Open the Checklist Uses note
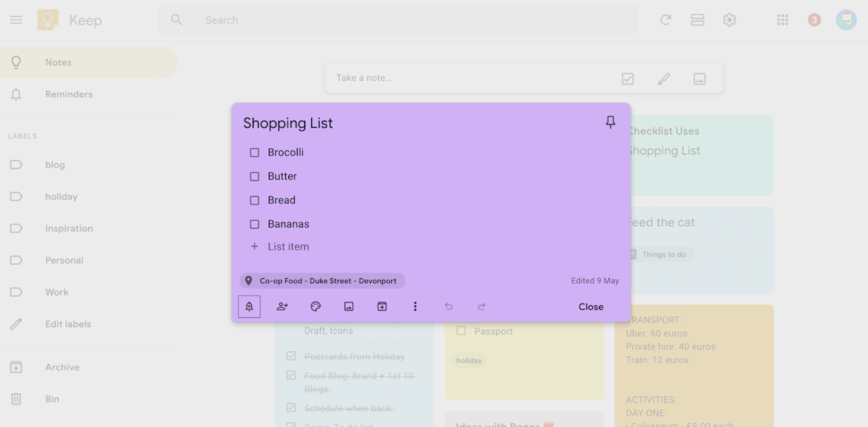Viewport: 868px width, 427px height. point(702,155)
